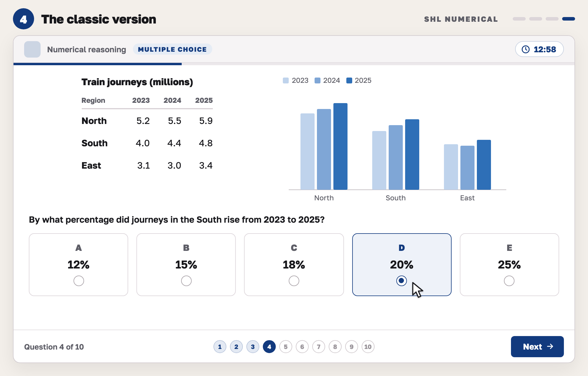
Task: Click the North 2025 bar in chart
Action: [x=340, y=146]
